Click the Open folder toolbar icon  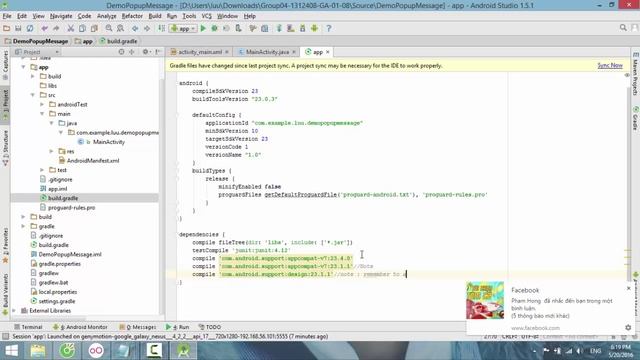[x=7, y=28]
